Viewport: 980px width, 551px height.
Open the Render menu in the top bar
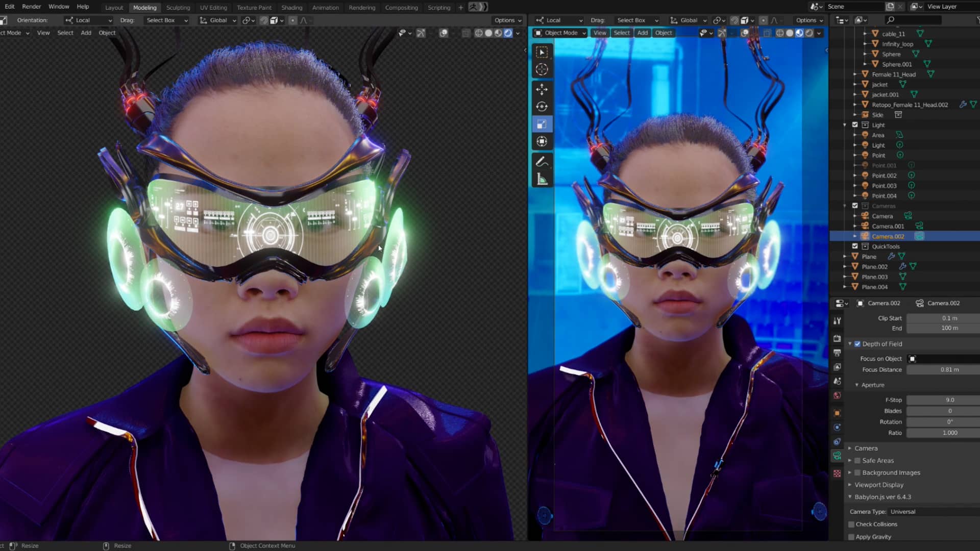31,7
